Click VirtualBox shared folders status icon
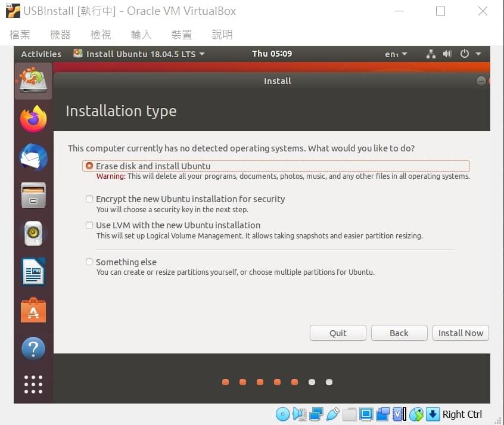The height and width of the screenshot is (425, 504). click(x=349, y=414)
